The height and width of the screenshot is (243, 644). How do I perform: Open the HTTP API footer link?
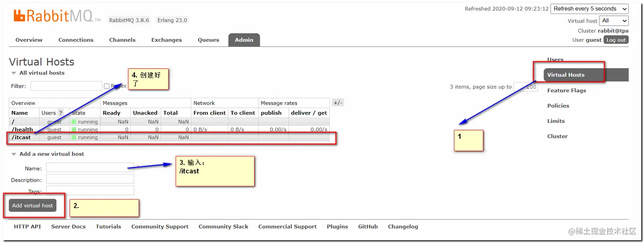coord(27,227)
